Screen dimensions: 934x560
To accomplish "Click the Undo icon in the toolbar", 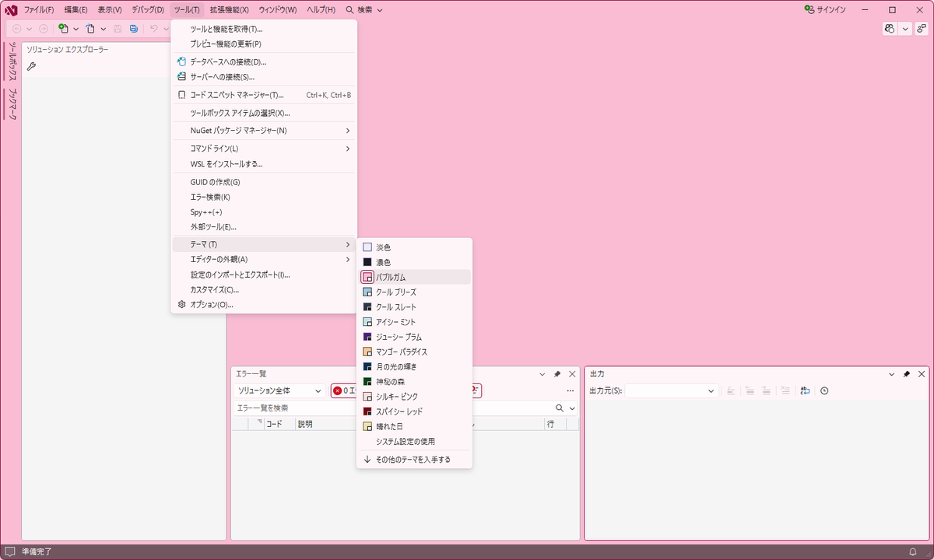I will click(153, 29).
